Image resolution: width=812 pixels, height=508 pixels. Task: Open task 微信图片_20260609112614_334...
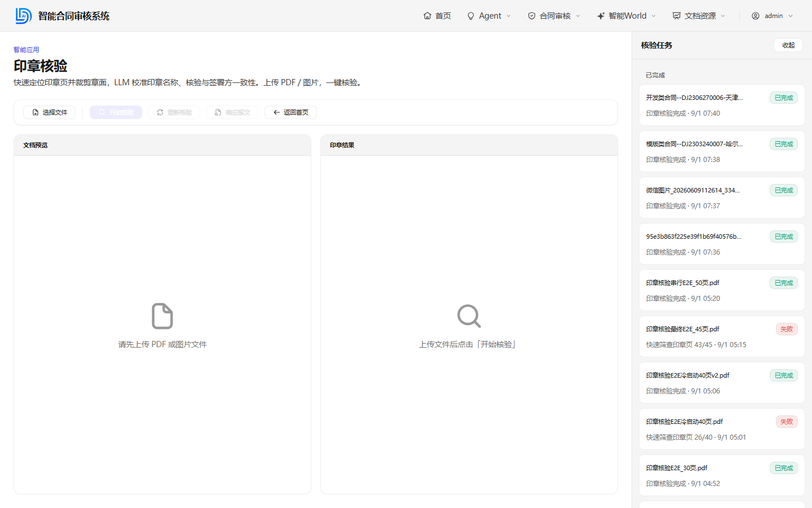[x=722, y=198]
